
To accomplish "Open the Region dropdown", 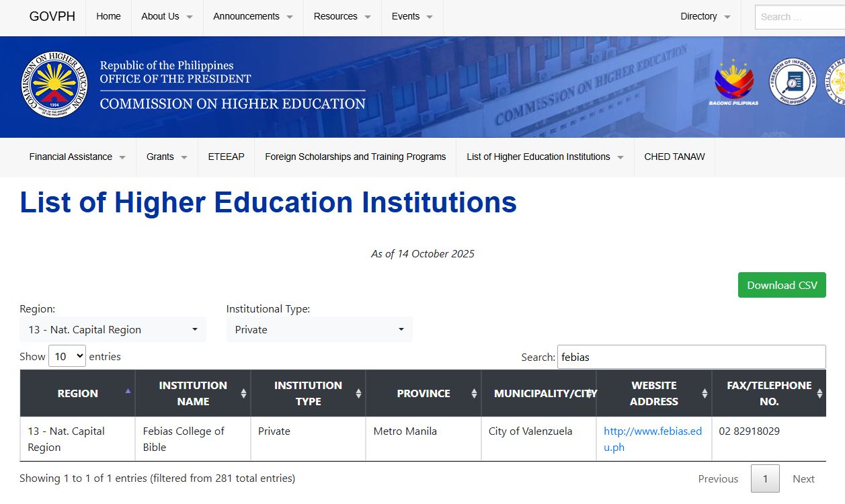I will point(113,329).
